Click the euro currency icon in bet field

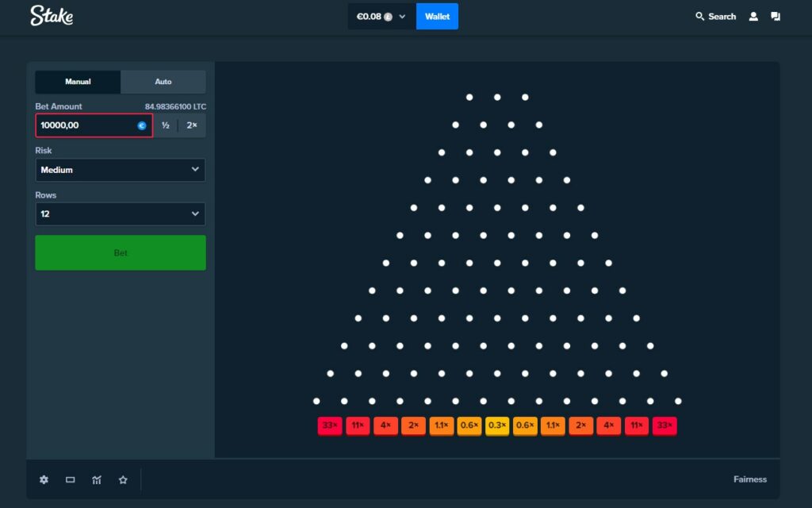[x=142, y=125]
